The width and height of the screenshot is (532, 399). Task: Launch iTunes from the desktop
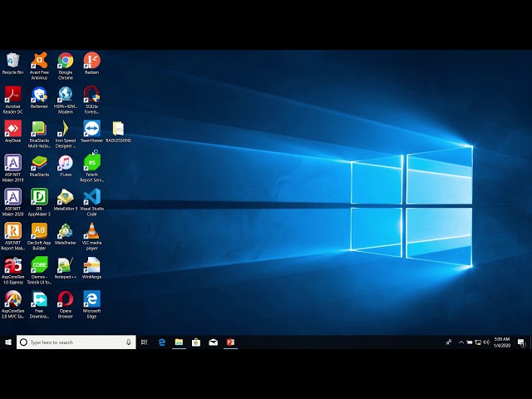(66, 165)
